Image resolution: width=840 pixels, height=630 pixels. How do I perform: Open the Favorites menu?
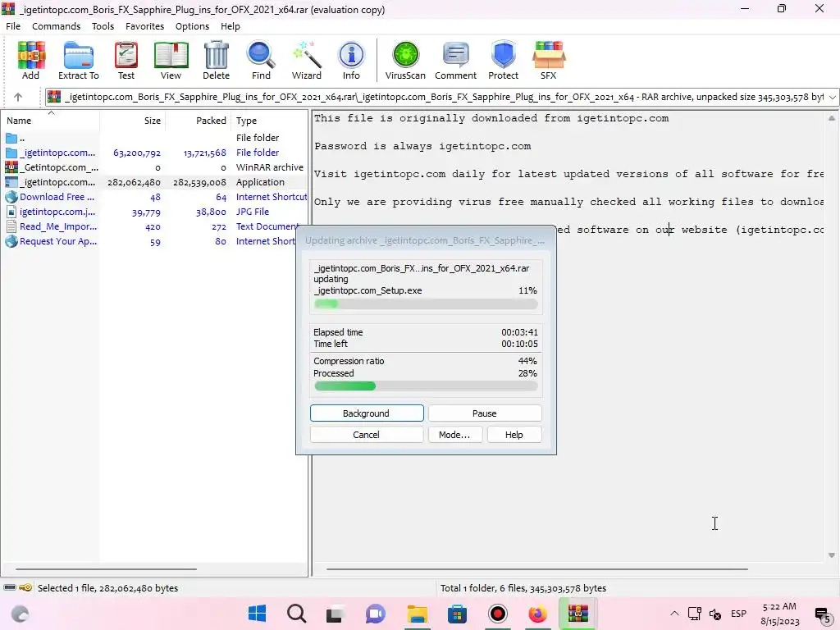point(144,26)
